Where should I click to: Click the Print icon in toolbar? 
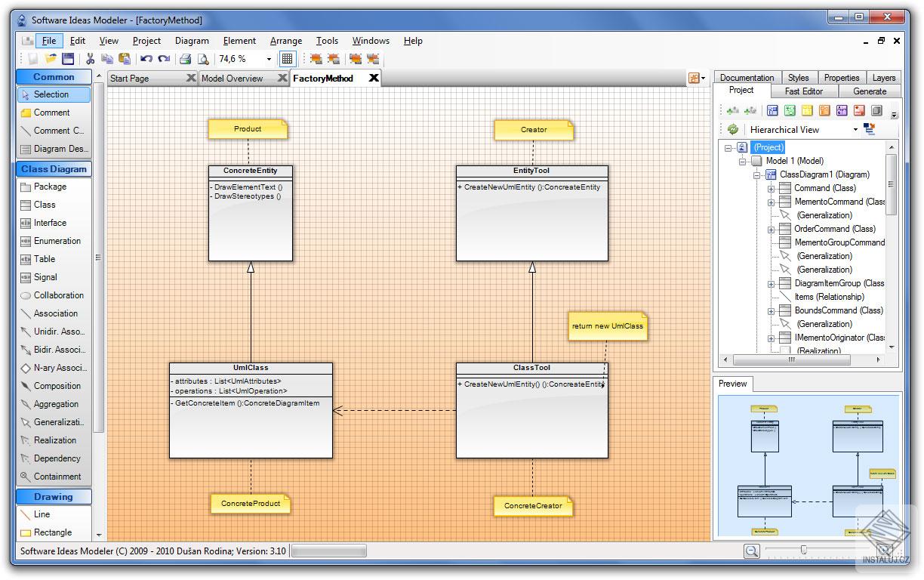[x=186, y=58]
